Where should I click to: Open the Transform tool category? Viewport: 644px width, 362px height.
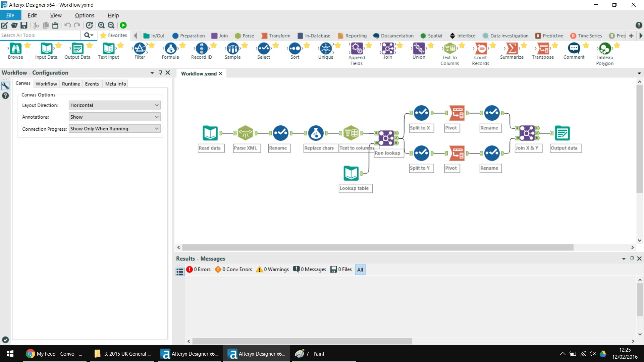(276, 36)
